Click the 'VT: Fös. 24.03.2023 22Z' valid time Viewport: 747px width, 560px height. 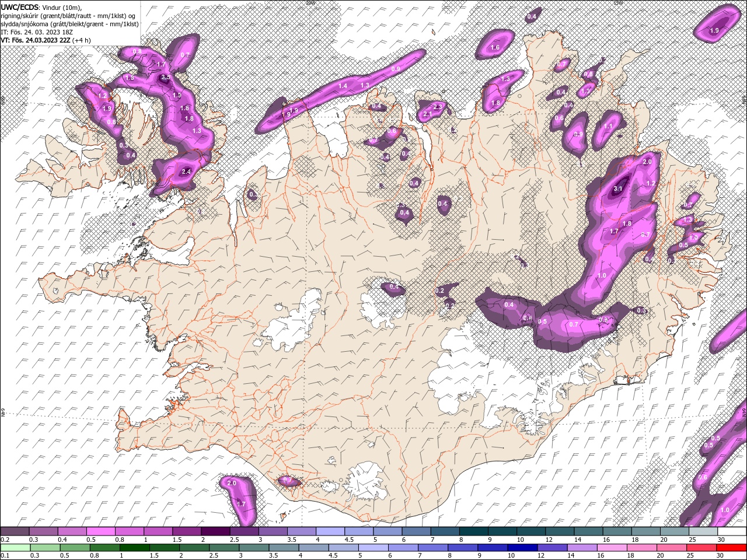(35, 40)
